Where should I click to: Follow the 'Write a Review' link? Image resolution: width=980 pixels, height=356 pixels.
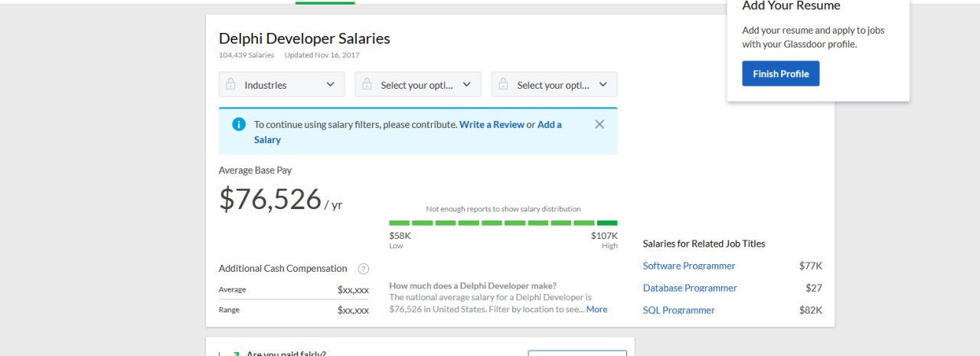tap(492, 124)
